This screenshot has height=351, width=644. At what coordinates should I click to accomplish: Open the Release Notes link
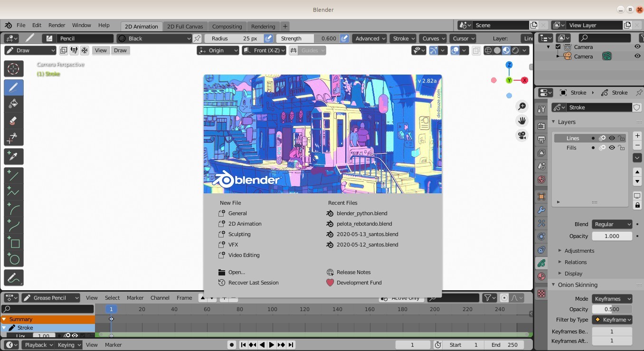[353, 272]
